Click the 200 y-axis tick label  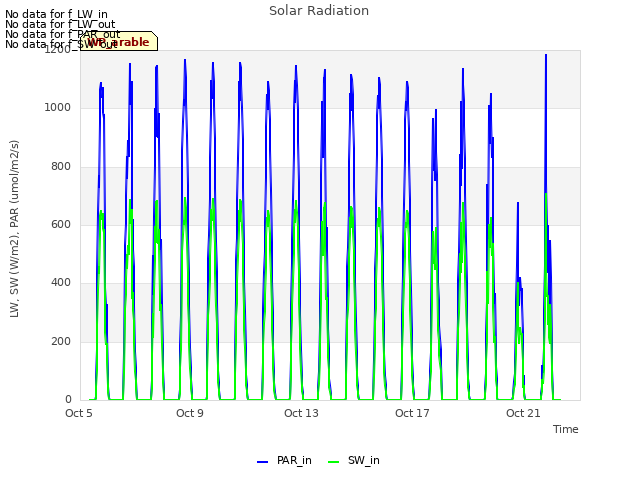tap(61, 341)
